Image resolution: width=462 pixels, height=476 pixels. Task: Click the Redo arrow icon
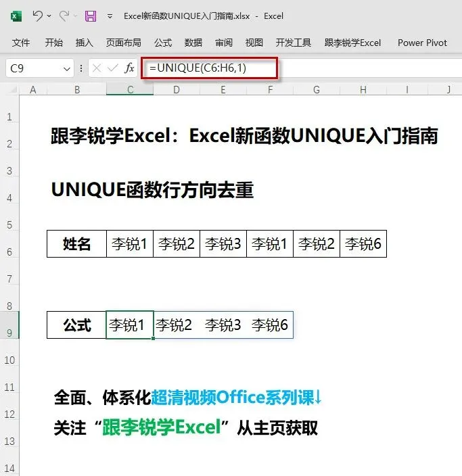click(x=64, y=16)
